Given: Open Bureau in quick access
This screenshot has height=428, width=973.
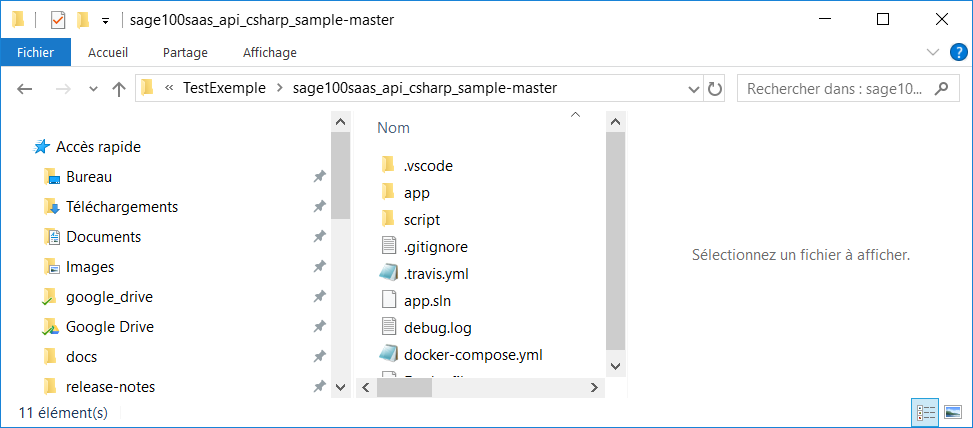Looking at the screenshot, I should (89, 177).
